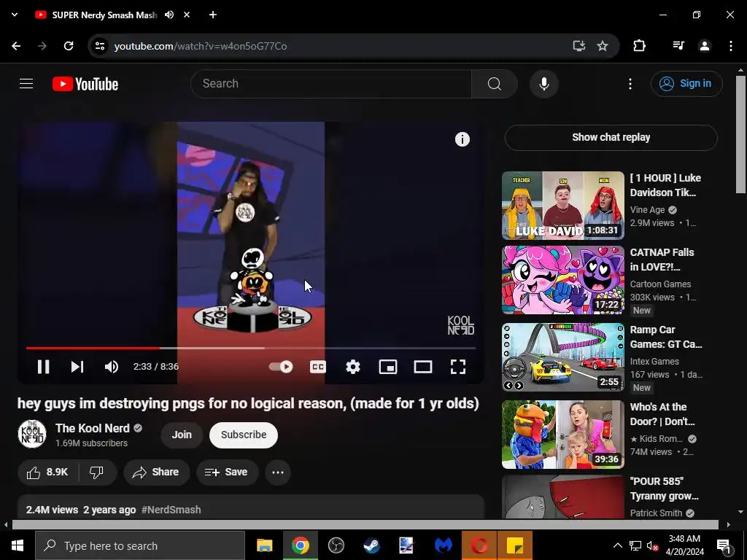Open the #NerdSmash hashtag link
This screenshot has height=560, width=747.
171,510
